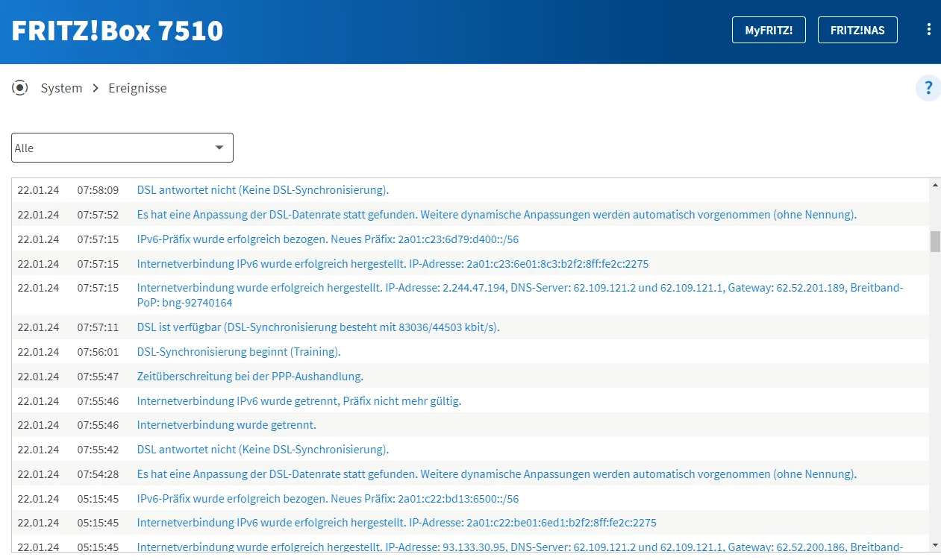
Task: Open the help question mark
Action: pos(928,88)
